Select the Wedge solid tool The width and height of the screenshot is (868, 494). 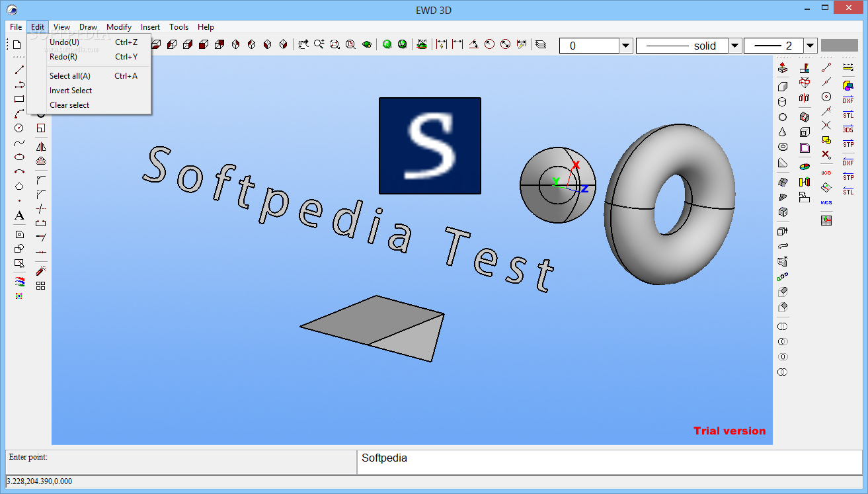point(783,163)
